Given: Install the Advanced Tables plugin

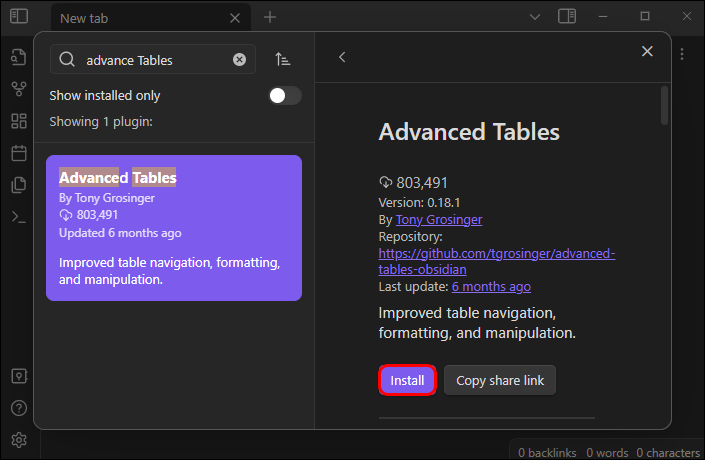Looking at the screenshot, I should click(407, 380).
